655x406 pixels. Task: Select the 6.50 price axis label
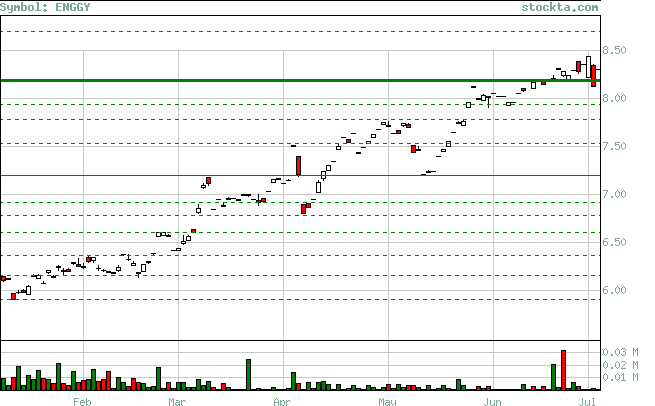tap(614, 242)
